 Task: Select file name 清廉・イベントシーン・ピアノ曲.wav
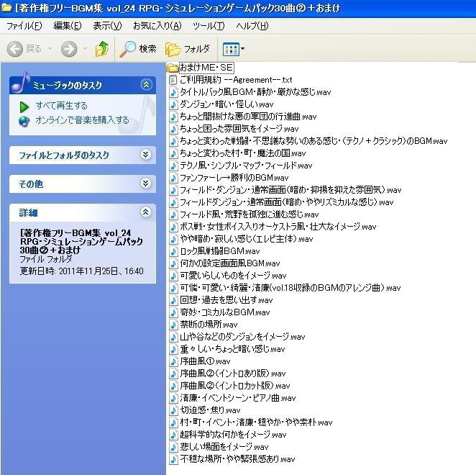coord(238,398)
